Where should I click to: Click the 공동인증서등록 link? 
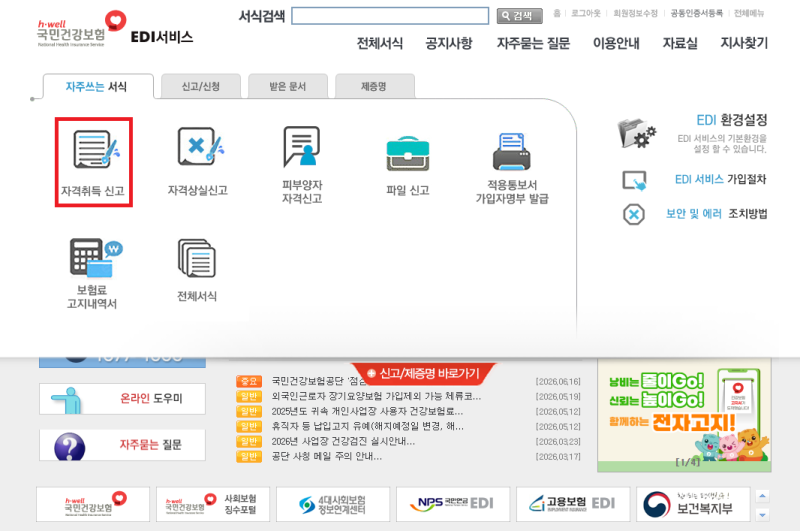(x=696, y=13)
